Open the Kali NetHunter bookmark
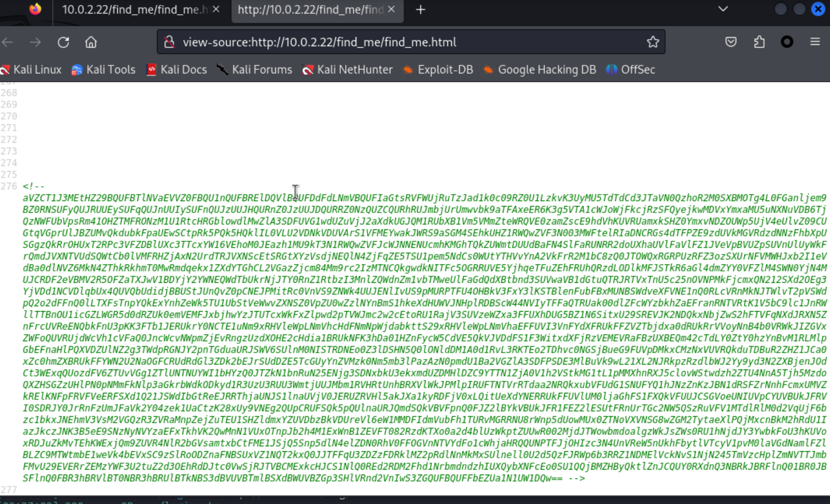The image size is (830, 504). pyautogui.click(x=347, y=70)
